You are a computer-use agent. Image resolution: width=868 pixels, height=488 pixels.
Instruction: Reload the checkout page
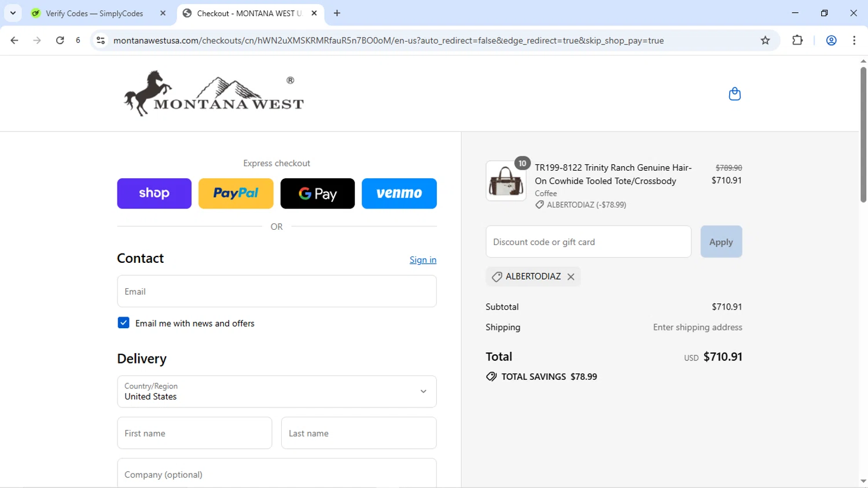pyautogui.click(x=60, y=41)
